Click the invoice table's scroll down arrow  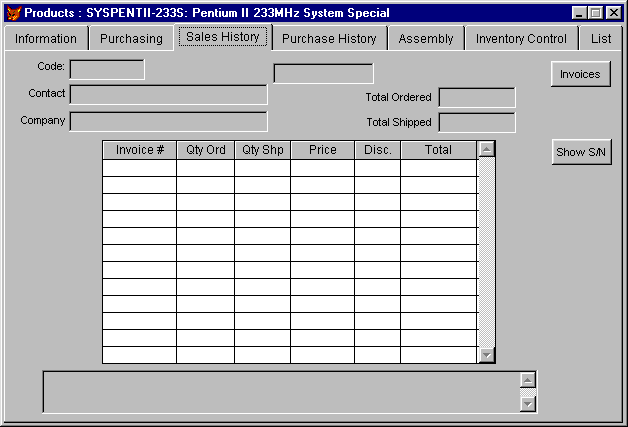coord(487,355)
